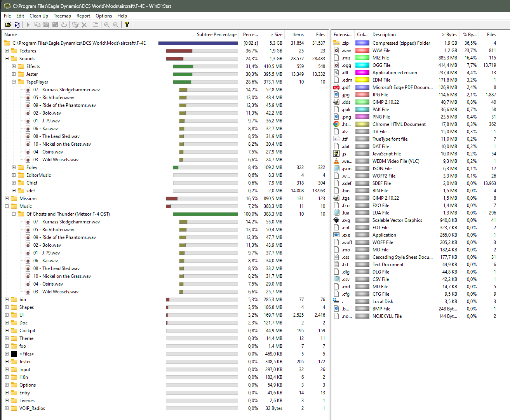Expand the Missions folder node

[x=7, y=199]
